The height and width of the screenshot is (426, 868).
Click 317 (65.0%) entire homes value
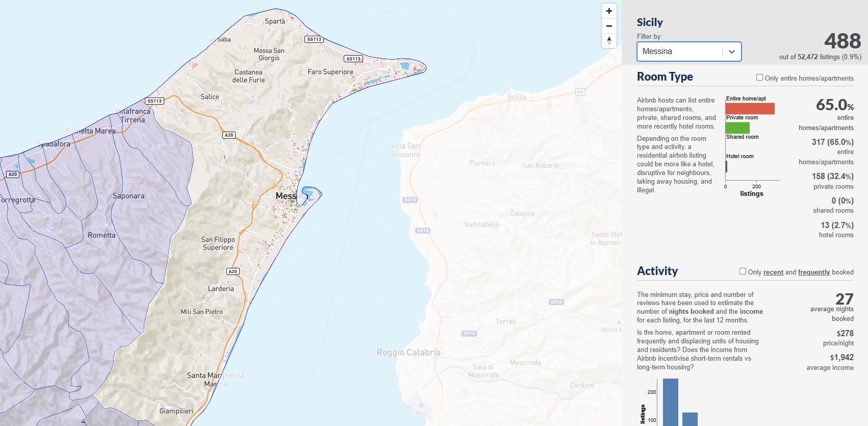tap(832, 142)
